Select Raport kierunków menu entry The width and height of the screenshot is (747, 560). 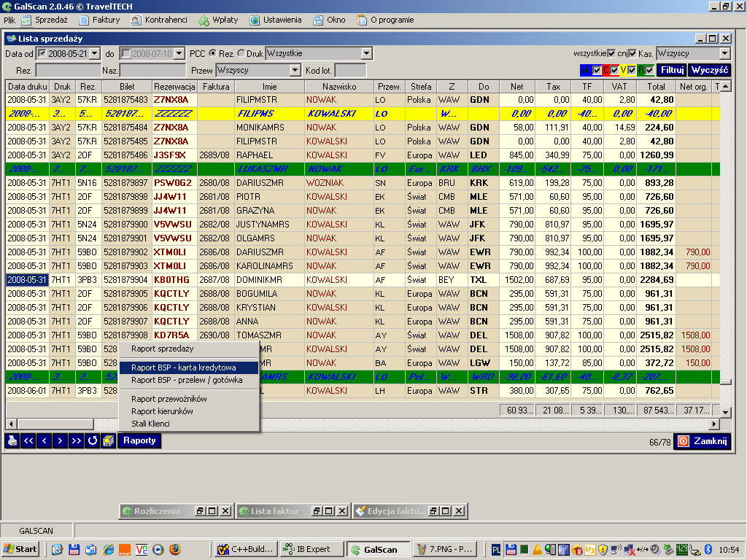tap(189, 411)
